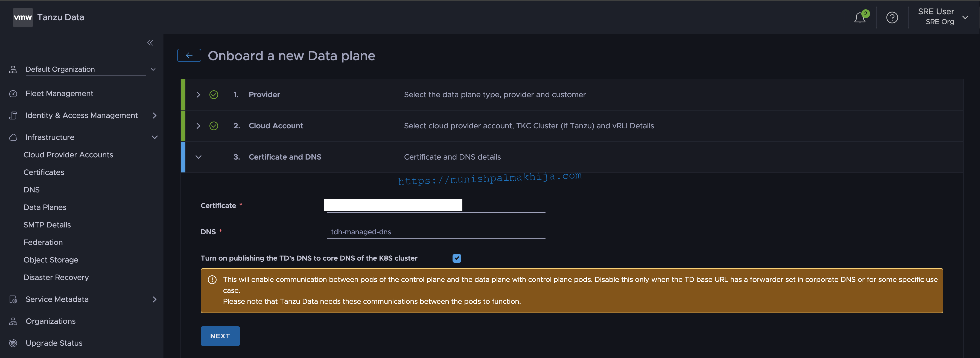This screenshot has height=358, width=980.
Task: Click the Infrastructure label
Action: point(50,137)
